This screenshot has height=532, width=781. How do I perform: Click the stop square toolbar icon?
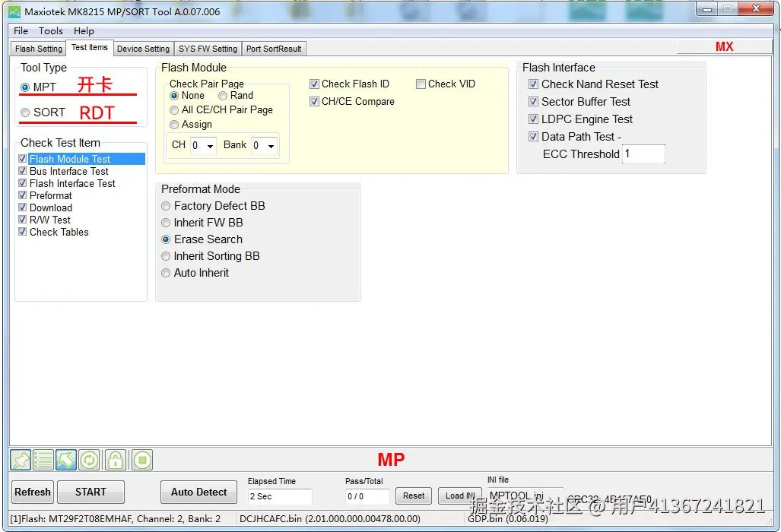click(142, 460)
